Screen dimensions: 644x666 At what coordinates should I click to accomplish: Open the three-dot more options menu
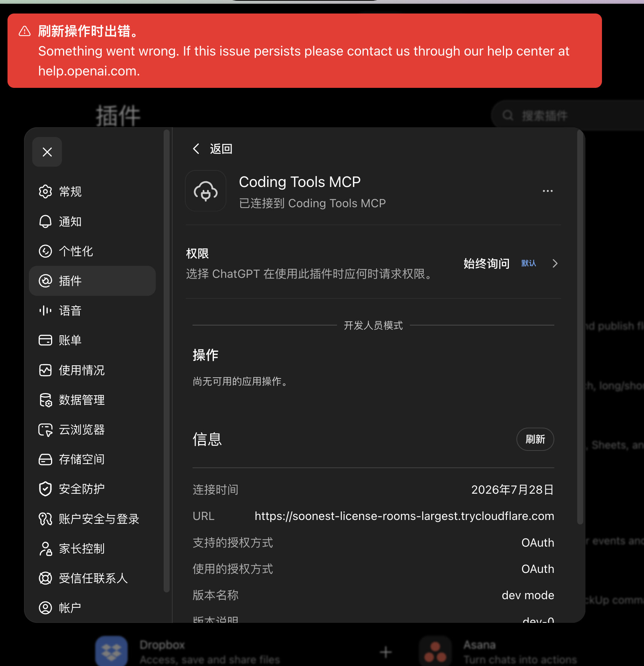click(548, 191)
